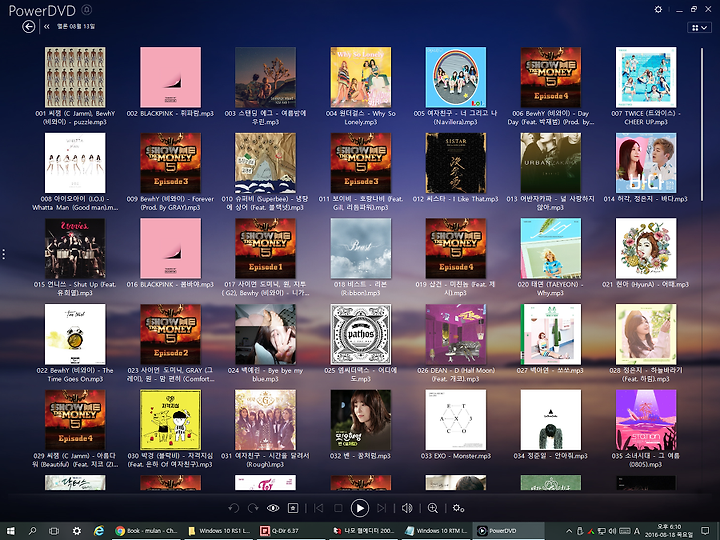Select 002 BLACKPINK pink album cover

(x=170, y=77)
